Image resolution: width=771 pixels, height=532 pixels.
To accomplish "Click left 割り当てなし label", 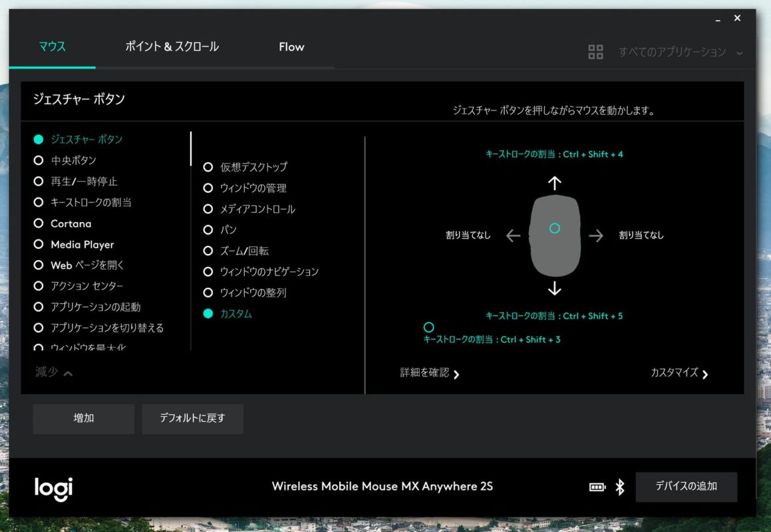I will [468, 235].
